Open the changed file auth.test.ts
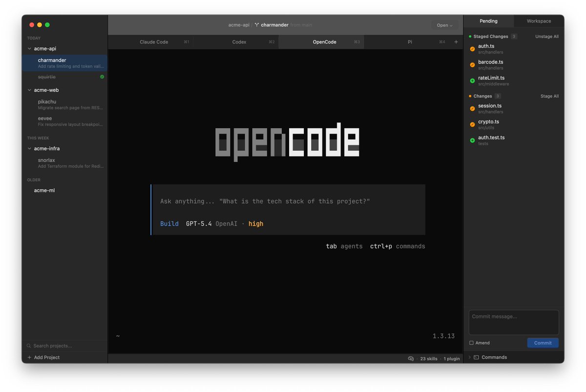The width and height of the screenshot is (586, 392). [514, 140]
